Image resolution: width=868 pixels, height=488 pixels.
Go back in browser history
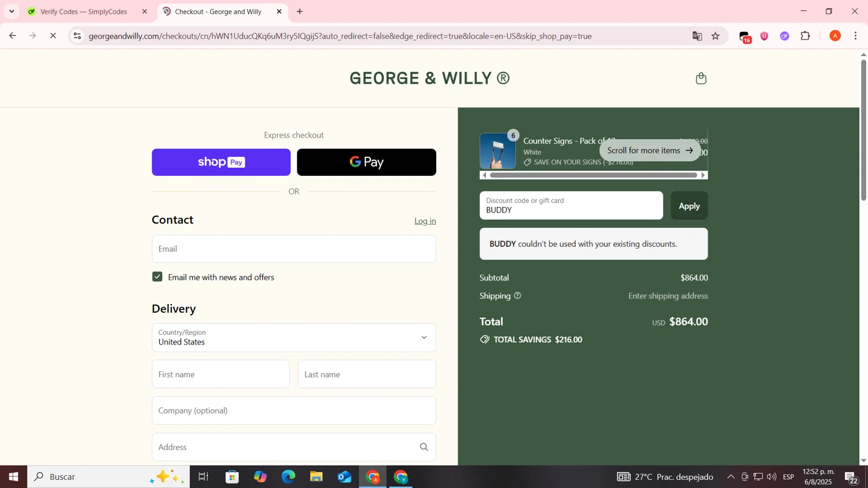click(12, 36)
